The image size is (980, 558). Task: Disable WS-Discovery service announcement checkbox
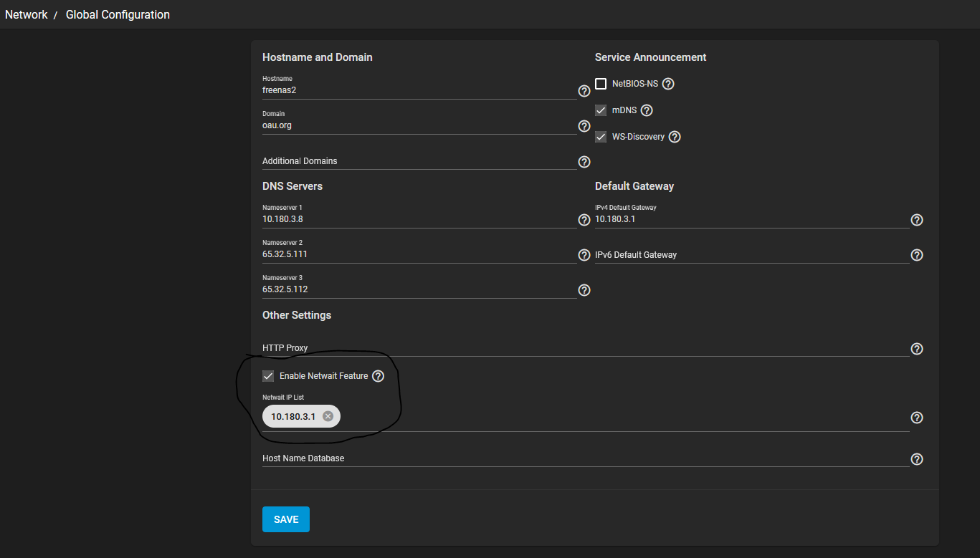pos(601,137)
